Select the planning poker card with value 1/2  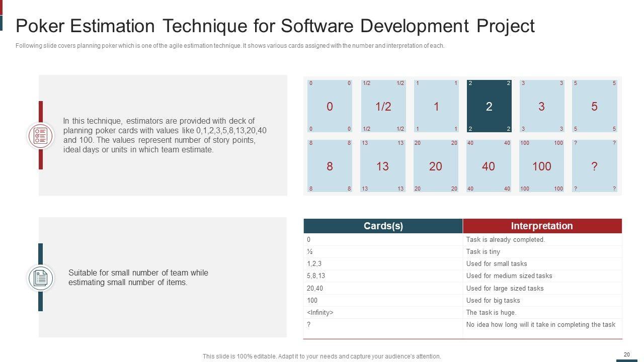383,106
